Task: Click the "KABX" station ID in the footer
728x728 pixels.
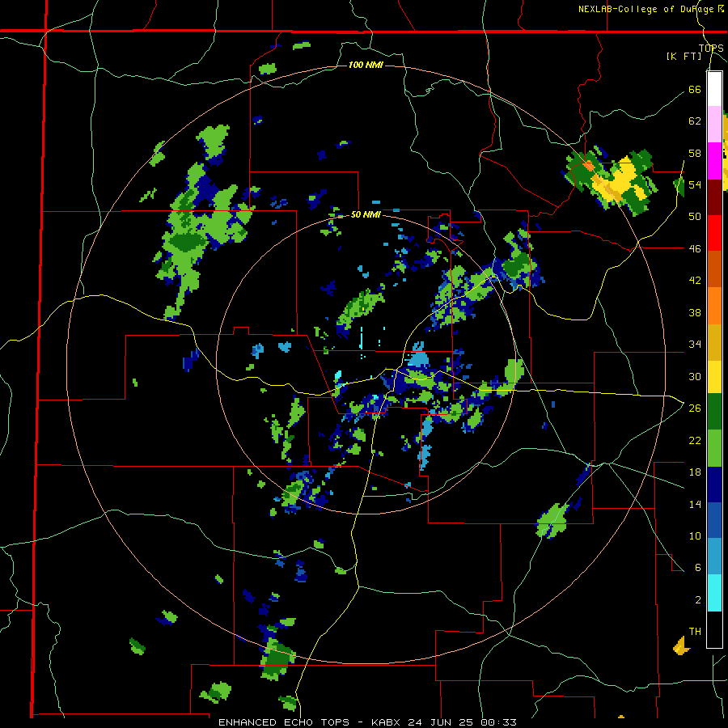Action: pos(387,722)
